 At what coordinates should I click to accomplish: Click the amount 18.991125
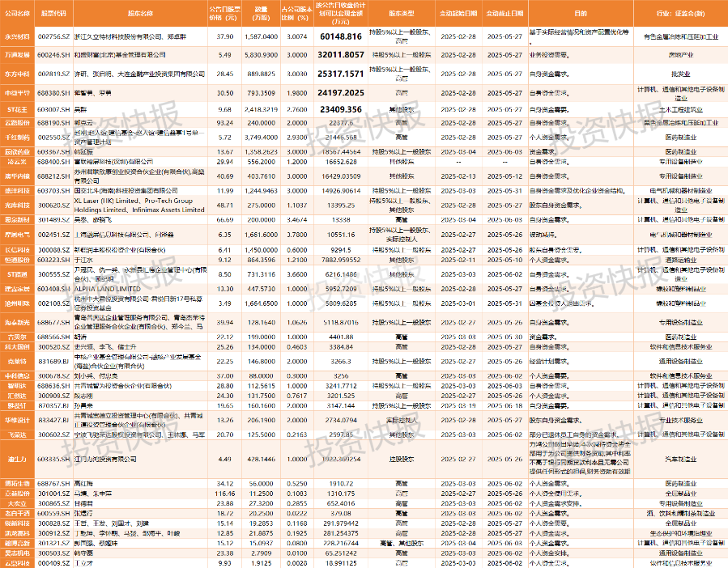pos(341,563)
